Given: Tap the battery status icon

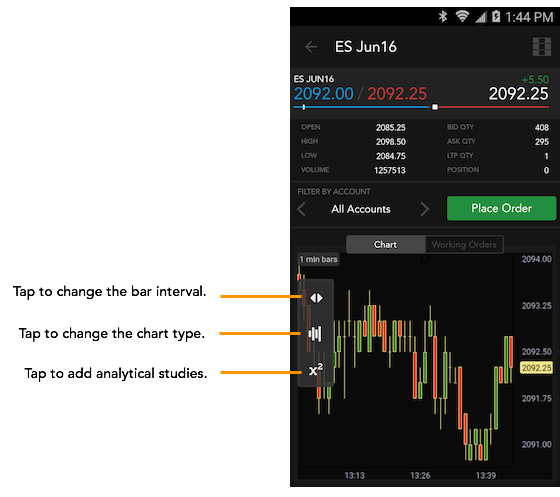Looking at the screenshot, I should coord(496,16).
